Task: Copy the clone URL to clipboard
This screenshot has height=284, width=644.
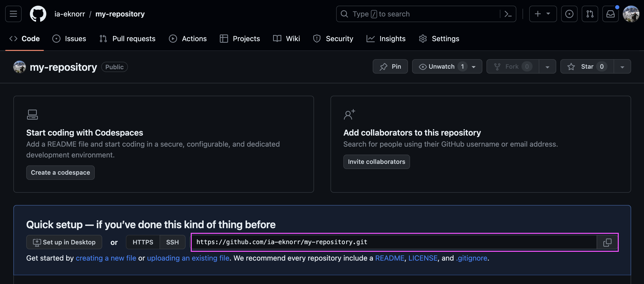Action: click(607, 242)
